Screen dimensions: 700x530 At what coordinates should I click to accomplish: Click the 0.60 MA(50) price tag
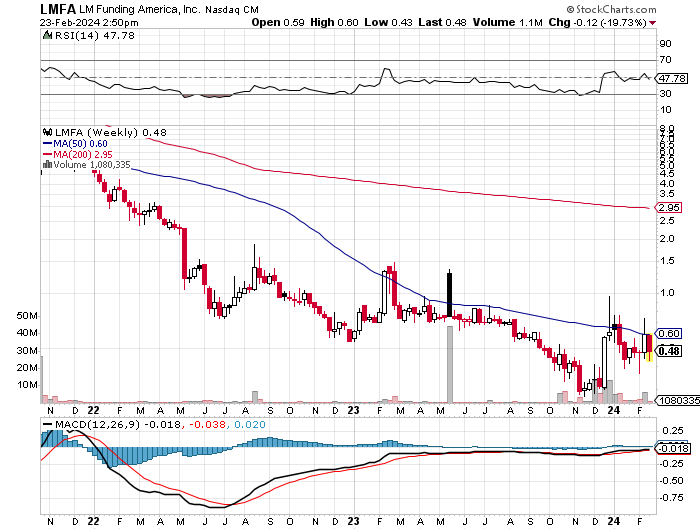[668, 334]
